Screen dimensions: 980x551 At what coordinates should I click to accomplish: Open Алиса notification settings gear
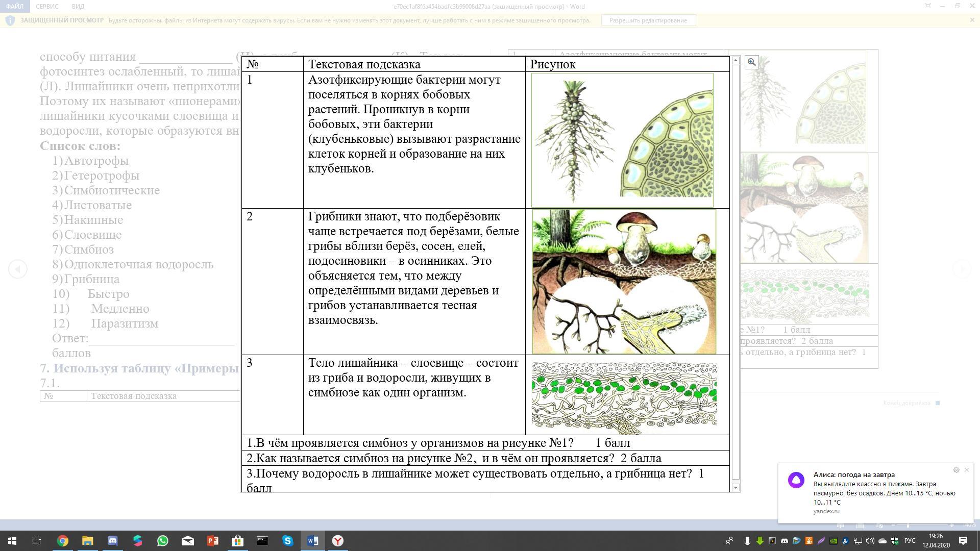coord(956,470)
